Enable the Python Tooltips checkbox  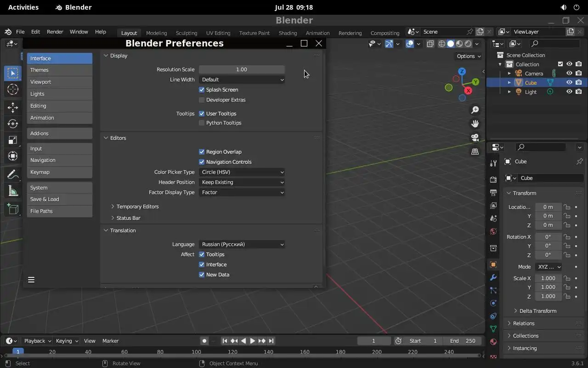(x=202, y=123)
